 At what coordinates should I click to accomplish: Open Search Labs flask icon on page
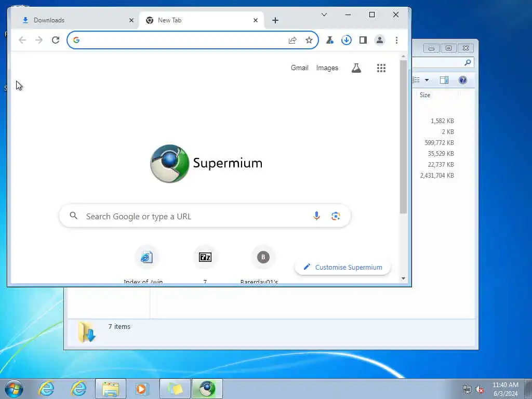(356, 68)
